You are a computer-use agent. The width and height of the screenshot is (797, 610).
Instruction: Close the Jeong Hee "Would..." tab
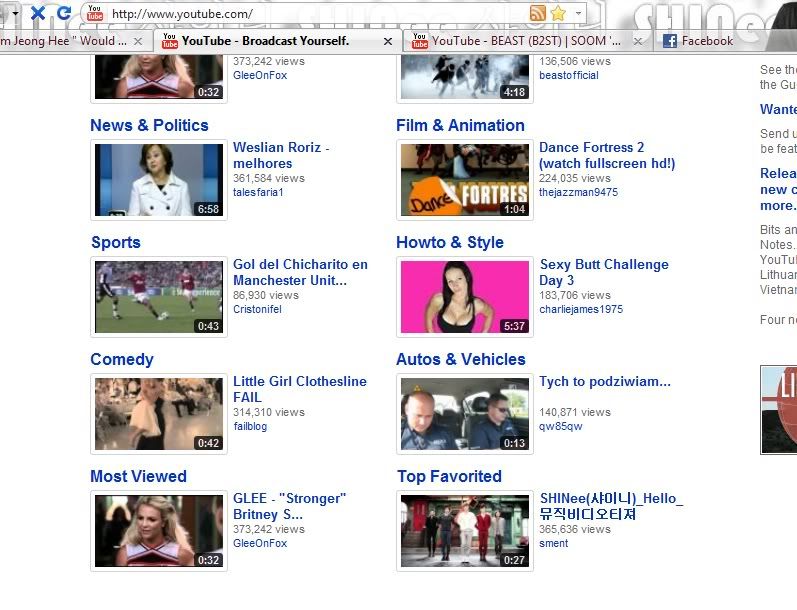138,42
